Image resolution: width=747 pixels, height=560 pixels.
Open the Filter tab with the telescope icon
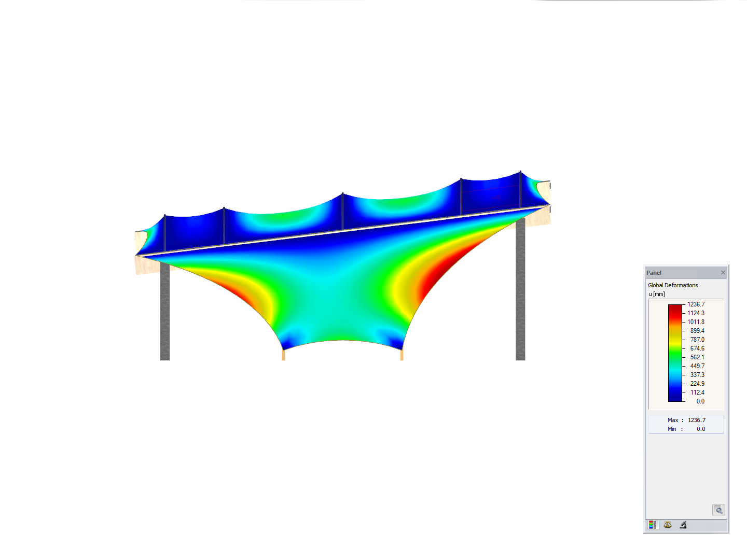[x=683, y=525]
